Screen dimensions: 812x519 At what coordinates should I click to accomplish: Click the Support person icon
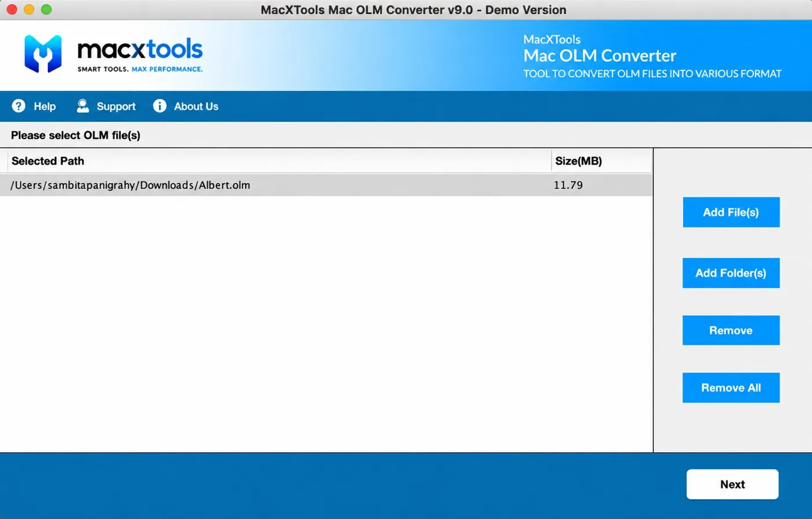83,106
